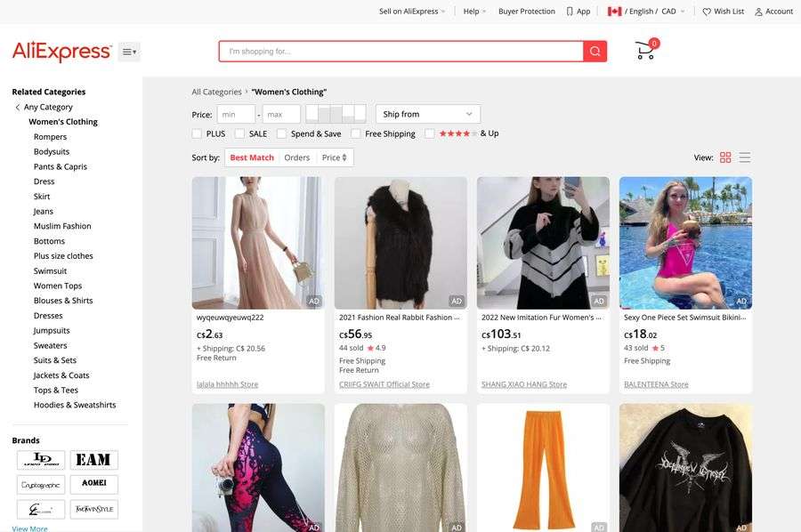Click 2022 New Imitation Fur Women's title
This screenshot has width=801, height=532.
point(541,318)
